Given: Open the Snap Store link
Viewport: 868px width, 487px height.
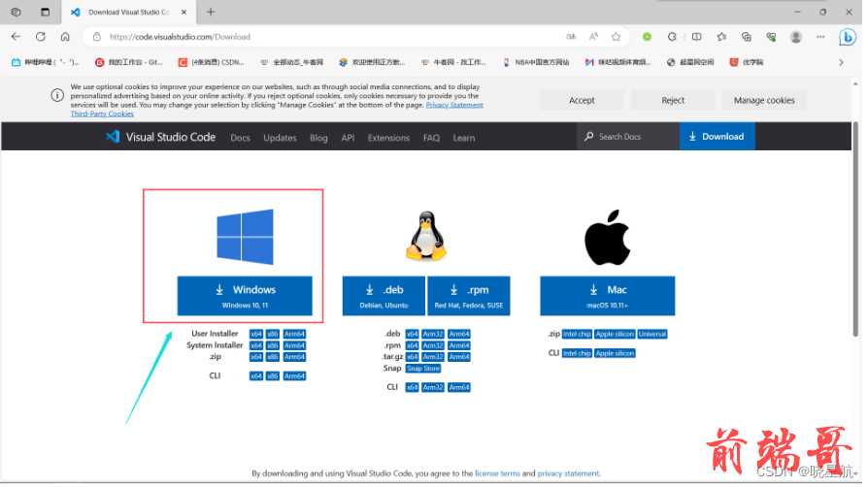Looking at the screenshot, I should tap(423, 369).
